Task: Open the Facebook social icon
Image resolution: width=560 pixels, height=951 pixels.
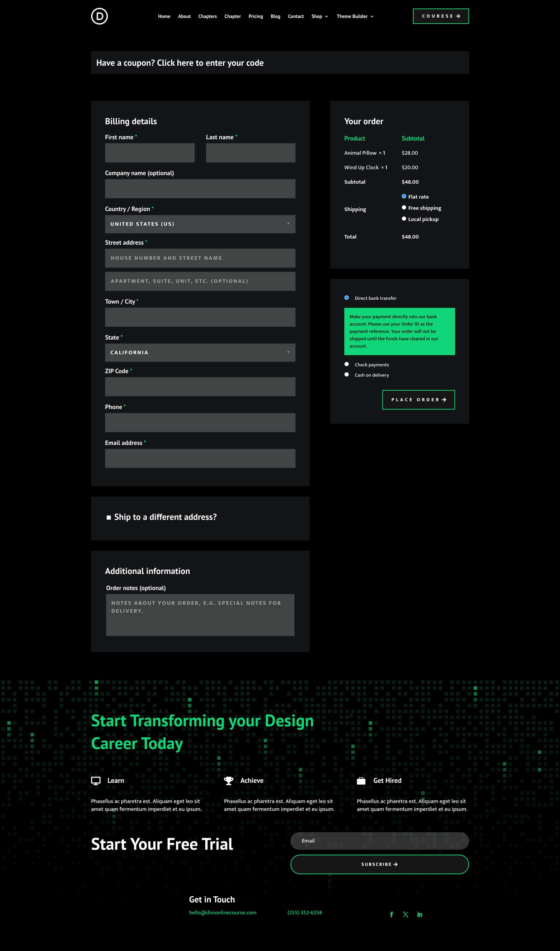Action: [391, 914]
